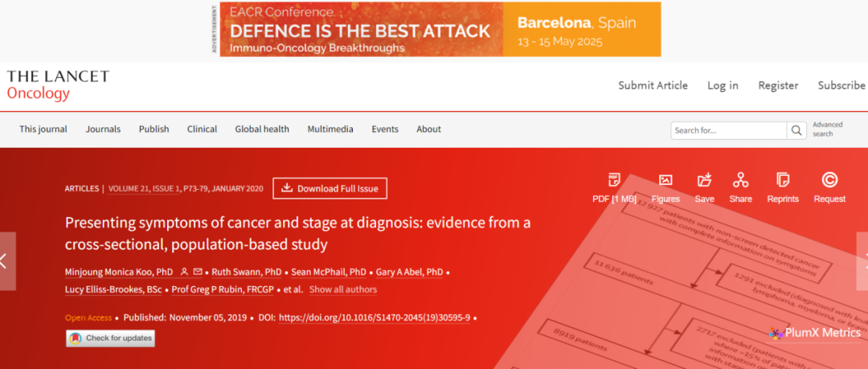
Task: Open the This journal menu
Action: [x=43, y=129]
